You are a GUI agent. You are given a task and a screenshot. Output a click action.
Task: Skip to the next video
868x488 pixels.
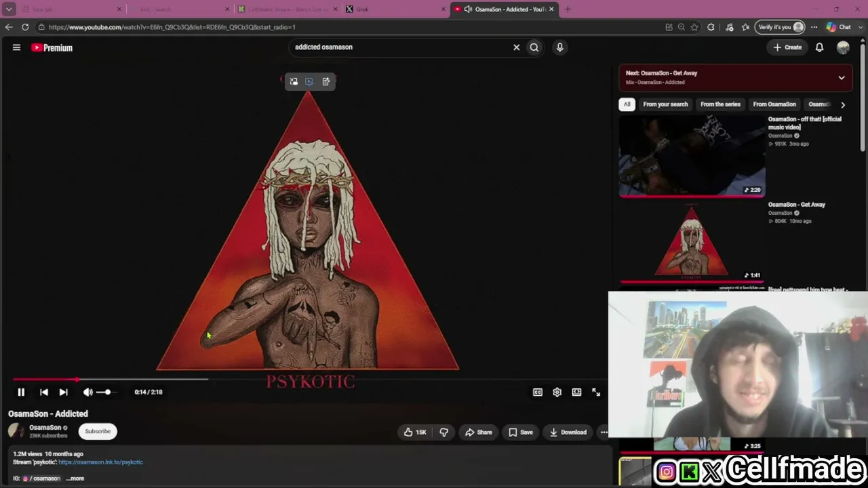point(63,392)
